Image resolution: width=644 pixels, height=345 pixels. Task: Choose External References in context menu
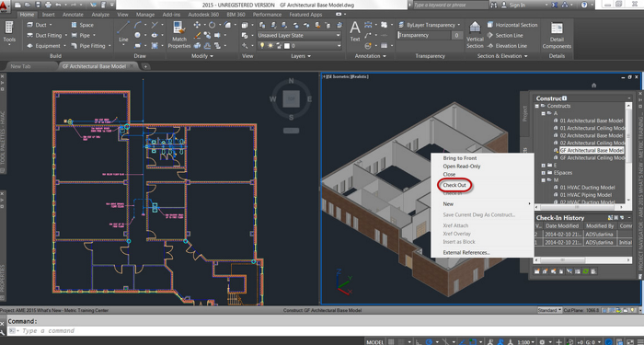pos(466,253)
